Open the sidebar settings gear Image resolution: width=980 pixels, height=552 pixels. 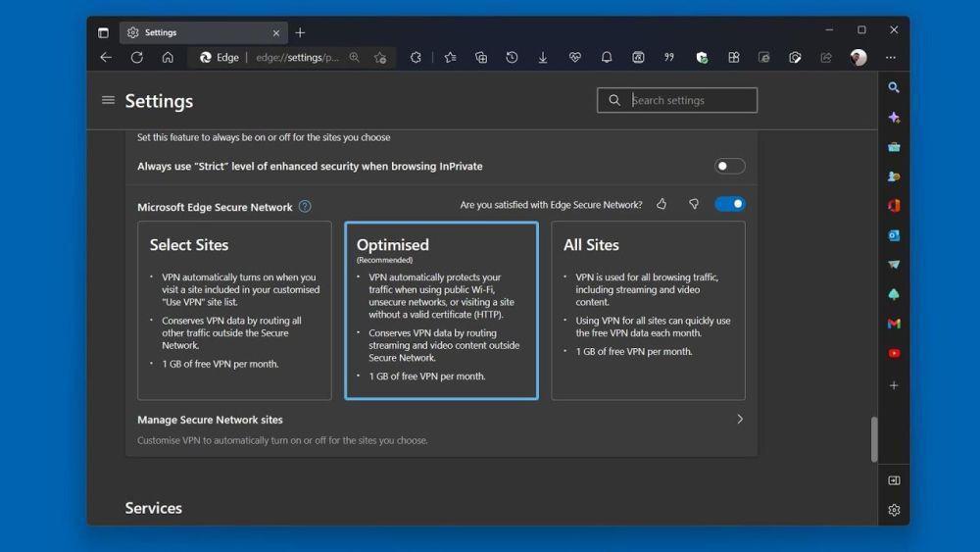(894, 510)
